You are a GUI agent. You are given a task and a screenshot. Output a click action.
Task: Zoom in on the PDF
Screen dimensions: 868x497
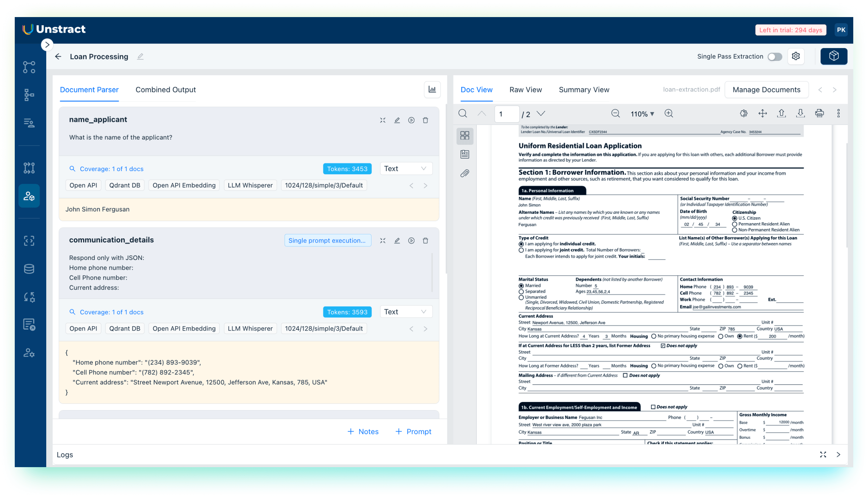pos(668,113)
